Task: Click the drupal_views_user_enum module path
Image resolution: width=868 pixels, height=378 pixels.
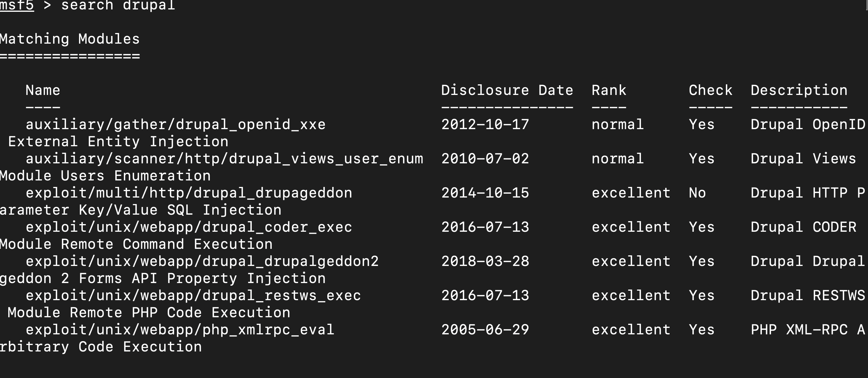Action: coord(224,159)
